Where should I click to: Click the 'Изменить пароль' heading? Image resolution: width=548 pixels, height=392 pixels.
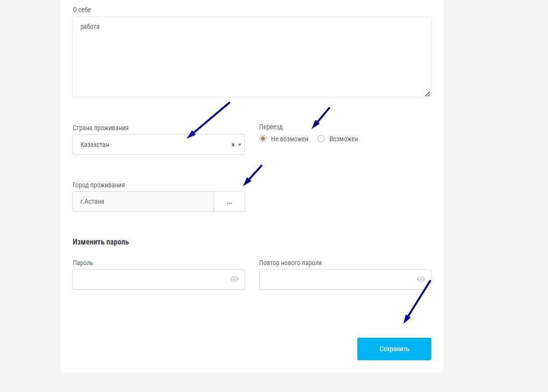pos(101,242)
